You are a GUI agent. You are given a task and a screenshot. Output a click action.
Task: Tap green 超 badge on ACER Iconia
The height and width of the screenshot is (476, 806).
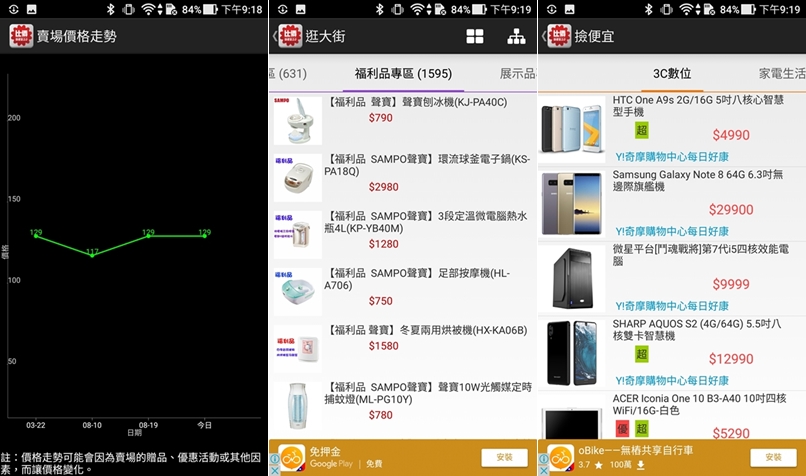[642, 429]
